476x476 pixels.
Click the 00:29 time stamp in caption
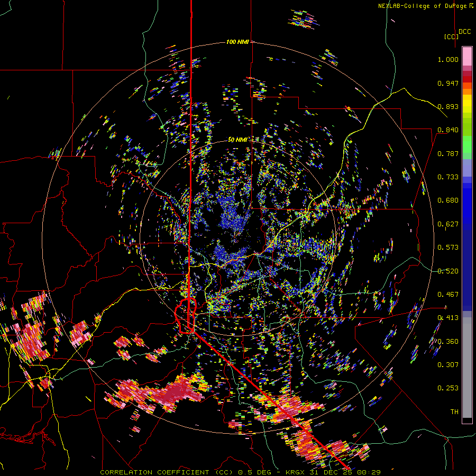pyautogui.click(x=369, y=472)
